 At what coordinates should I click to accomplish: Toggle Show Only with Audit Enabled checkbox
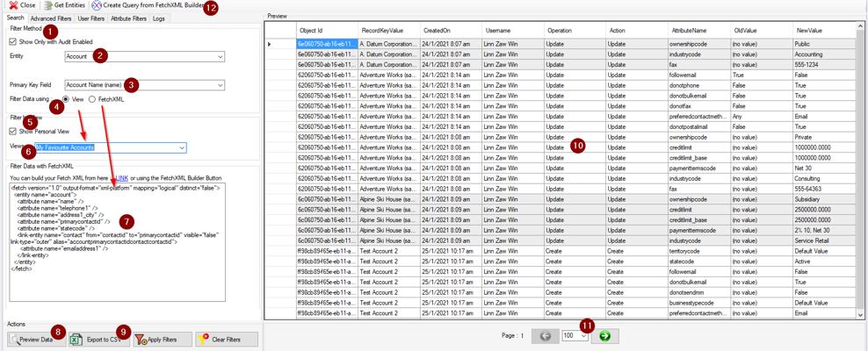(13, 41)
